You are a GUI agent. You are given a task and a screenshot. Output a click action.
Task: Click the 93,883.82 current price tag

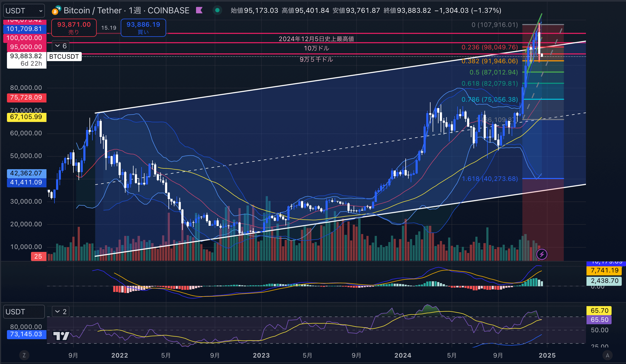[27, 56]
